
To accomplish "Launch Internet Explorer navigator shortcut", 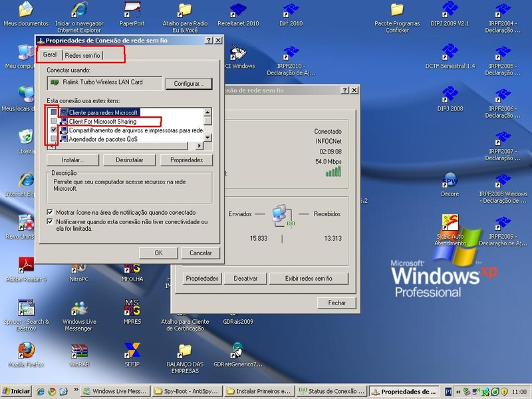I will pos(79,17).
